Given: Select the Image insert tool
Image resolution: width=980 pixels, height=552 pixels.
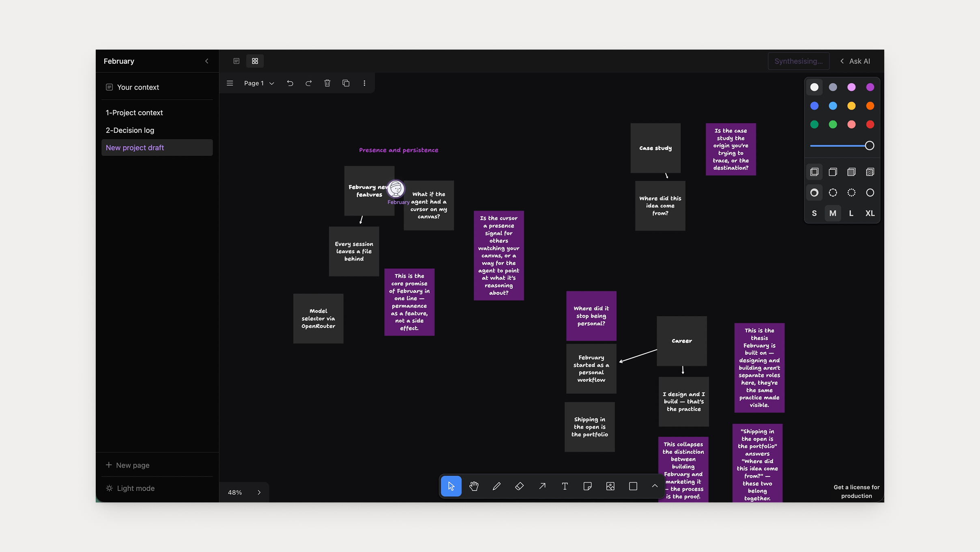Looking at the screenshot, I should pos(610,486).
